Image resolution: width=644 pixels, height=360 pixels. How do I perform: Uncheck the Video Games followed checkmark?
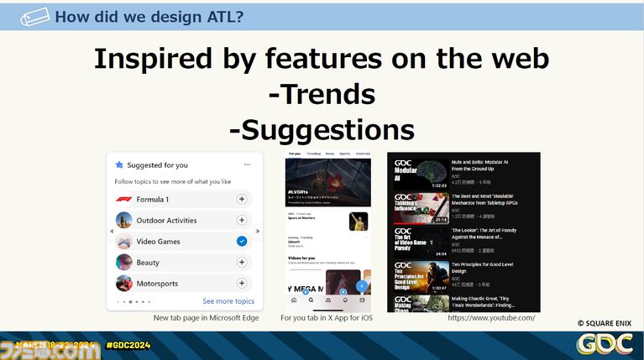[242, 242]
